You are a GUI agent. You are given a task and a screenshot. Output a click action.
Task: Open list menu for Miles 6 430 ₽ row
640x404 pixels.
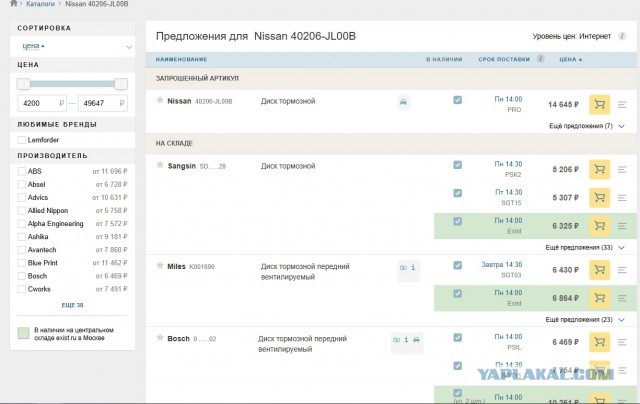click(x=622, y=270)
